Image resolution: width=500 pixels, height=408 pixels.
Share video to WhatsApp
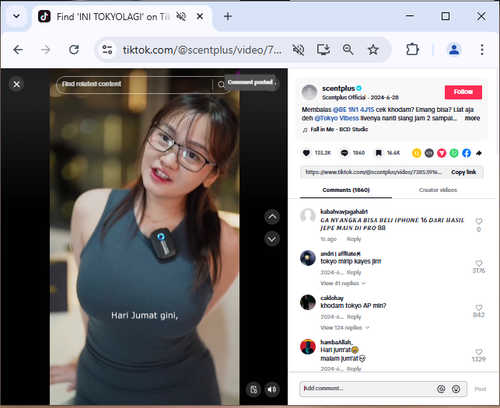click(x=454, y=153)
